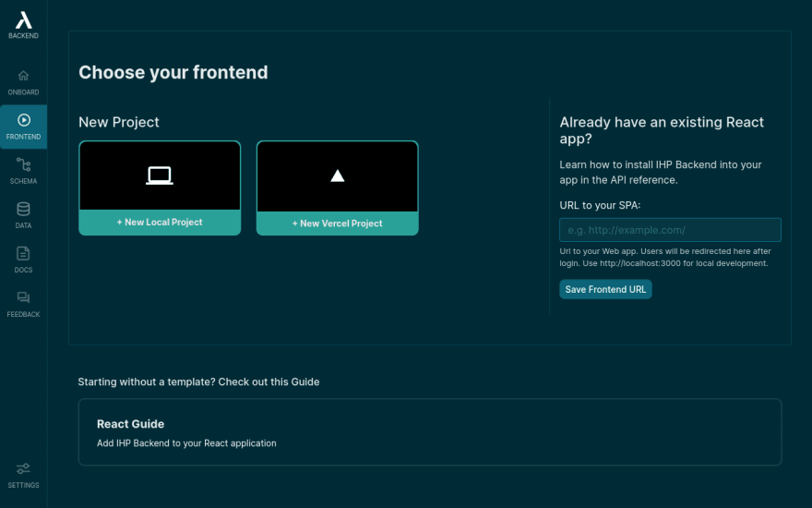
Task: Click the localhost:3000 help text
Action: (665, 257)
